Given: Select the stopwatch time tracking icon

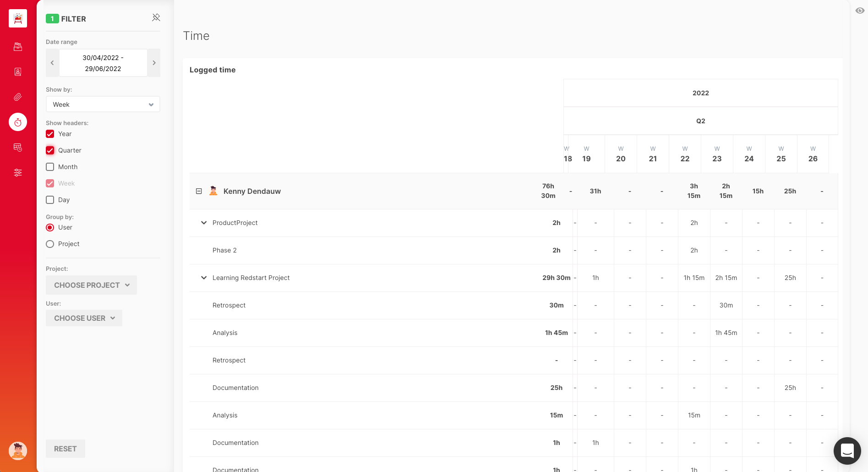Looking at the screenshot, I should tap(18, 122).
